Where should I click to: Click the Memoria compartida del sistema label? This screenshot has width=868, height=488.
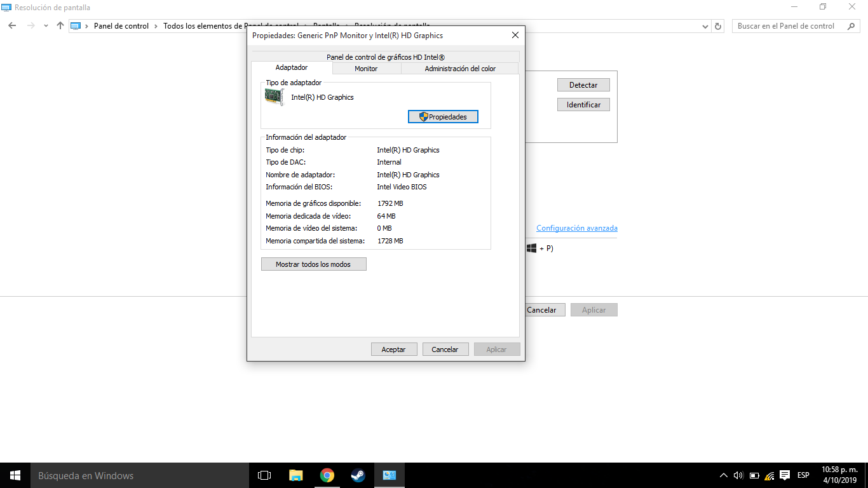(x=315, y=241)
